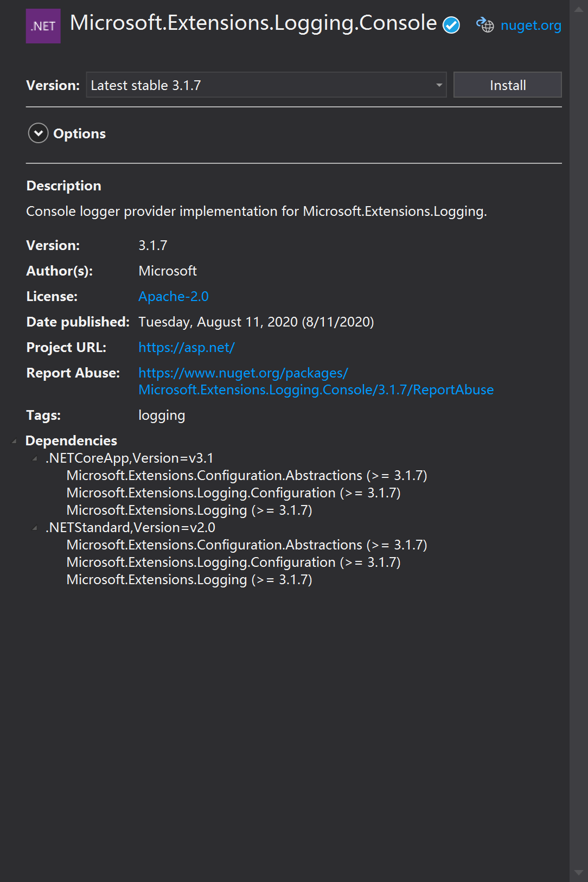Viewport: 588px width, 882px height.
Task: Click the Microsoft.Extensions.Logging.Console package title
Action: point(253,23)
